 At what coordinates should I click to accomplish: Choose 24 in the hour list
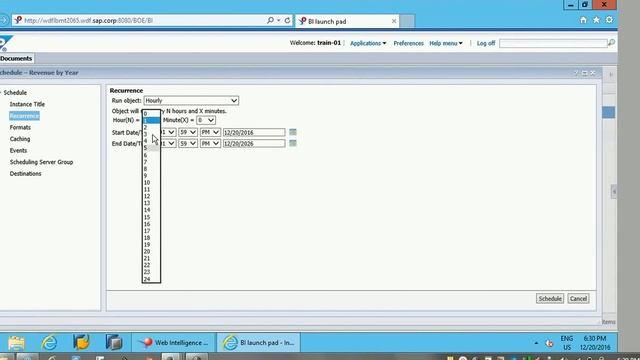coord(151,279)
